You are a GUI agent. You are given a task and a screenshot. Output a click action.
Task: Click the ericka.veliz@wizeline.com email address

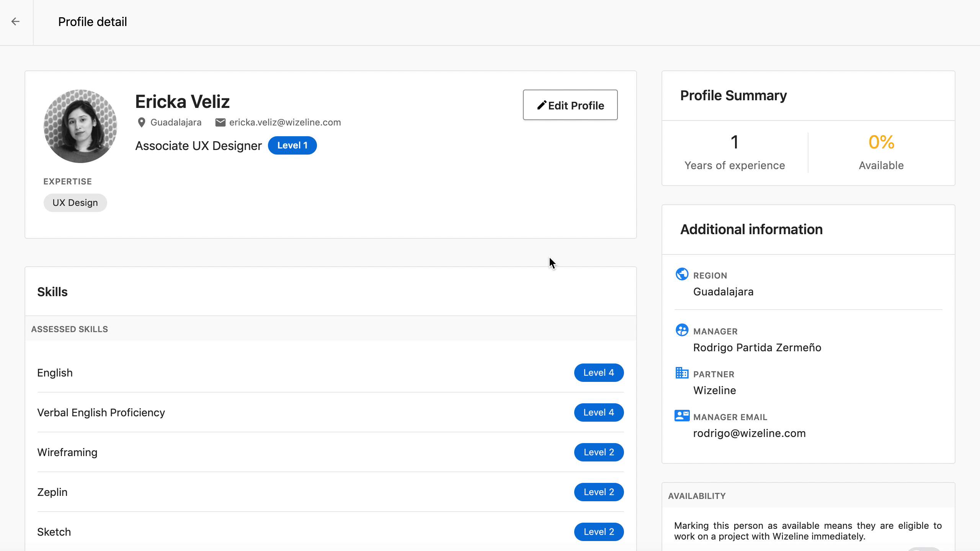pyautogui.click(x=285, y=122)
